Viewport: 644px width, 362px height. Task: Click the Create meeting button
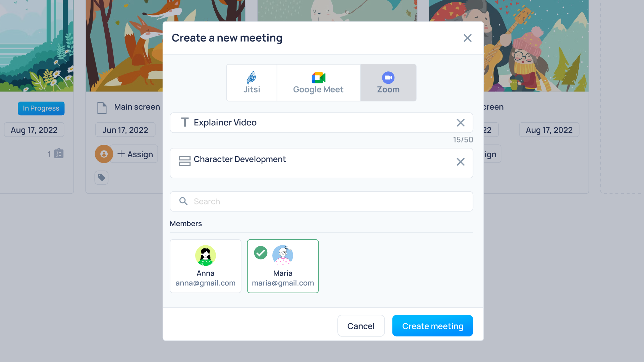point(433,326)
